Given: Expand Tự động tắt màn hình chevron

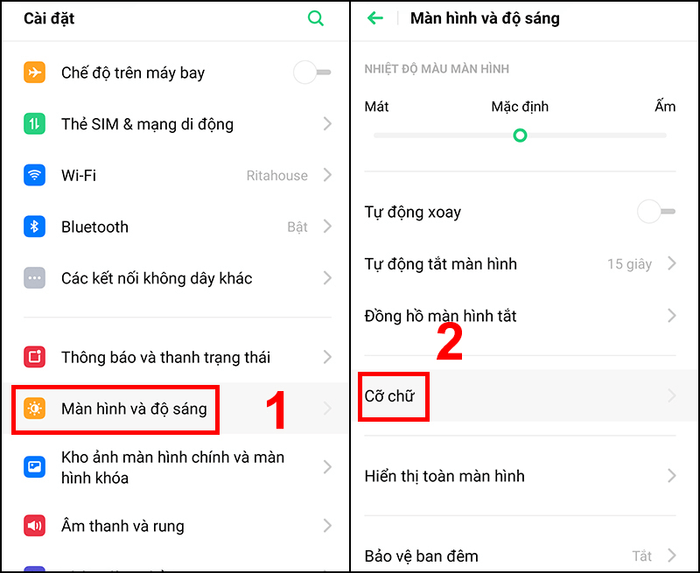Looking at the screenshot, I should (x=672, y=264).
